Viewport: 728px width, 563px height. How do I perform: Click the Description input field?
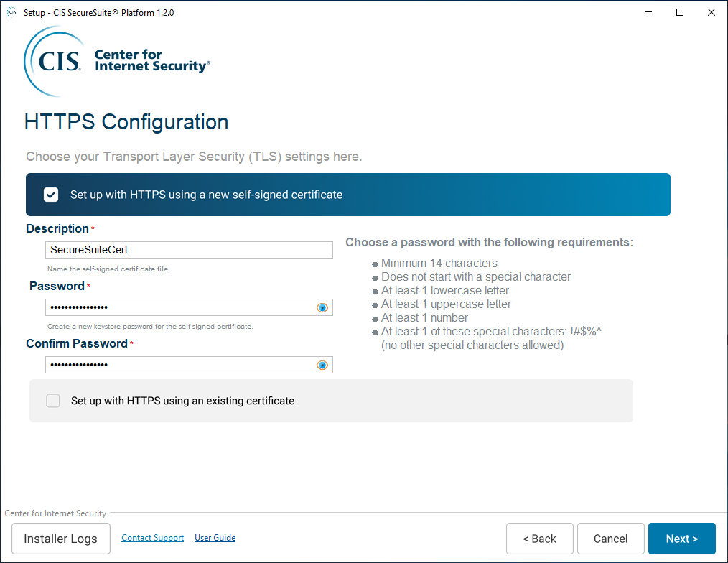point(189,250)
